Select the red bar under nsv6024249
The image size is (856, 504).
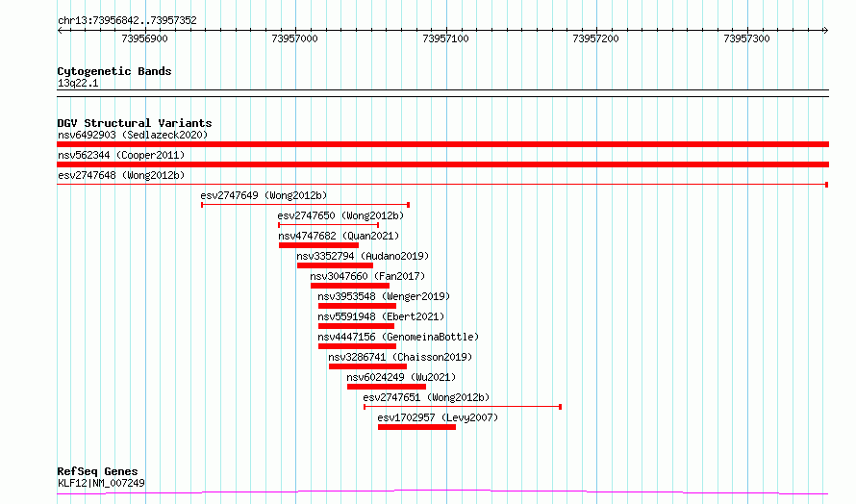pyautogui.click(x=387, y=387)
